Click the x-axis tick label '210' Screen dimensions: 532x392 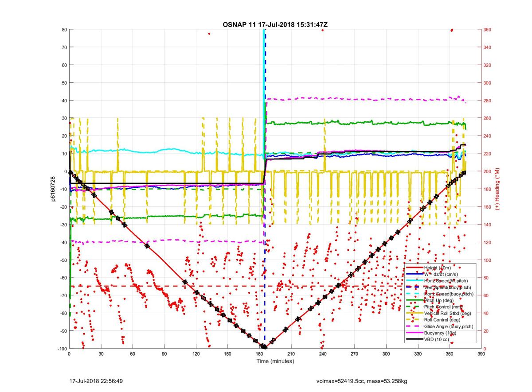coord(291,354)
